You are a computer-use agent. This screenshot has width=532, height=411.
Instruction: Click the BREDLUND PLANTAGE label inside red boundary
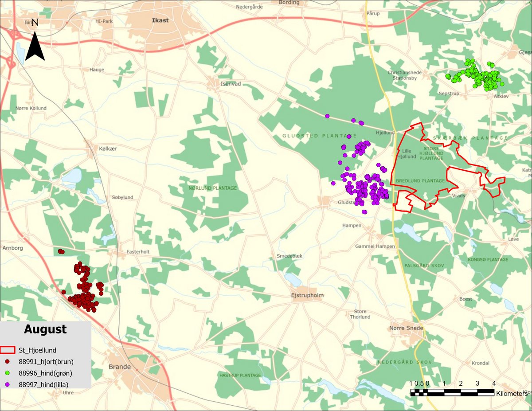[x=420, y=181]
